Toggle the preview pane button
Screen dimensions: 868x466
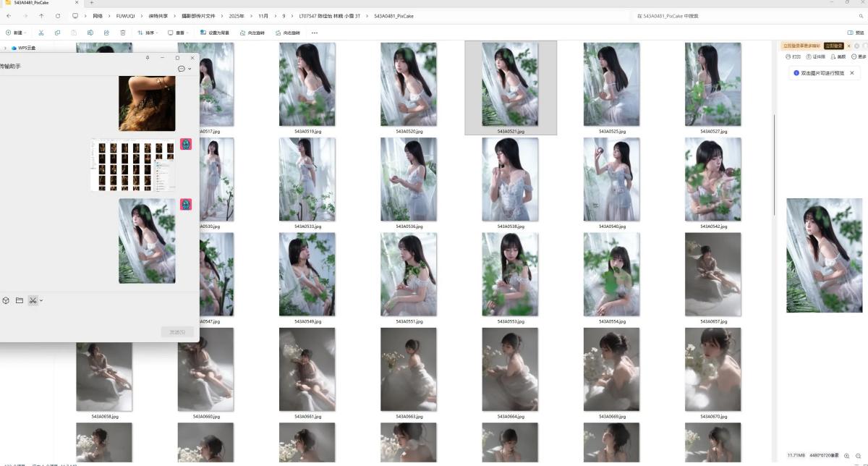[x=855, y=33]
